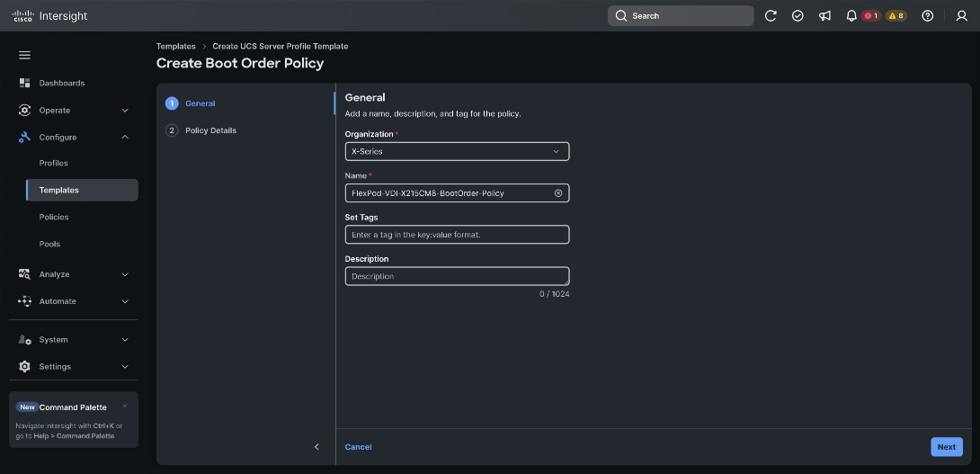980x474 pixels.
Task: Click the Set Tags input field
Action: [457, 235]
